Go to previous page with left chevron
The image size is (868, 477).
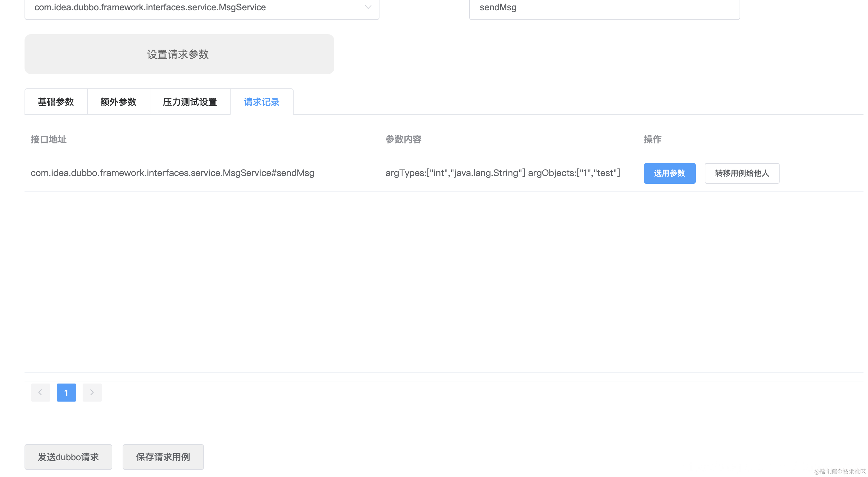pos(40,392)
